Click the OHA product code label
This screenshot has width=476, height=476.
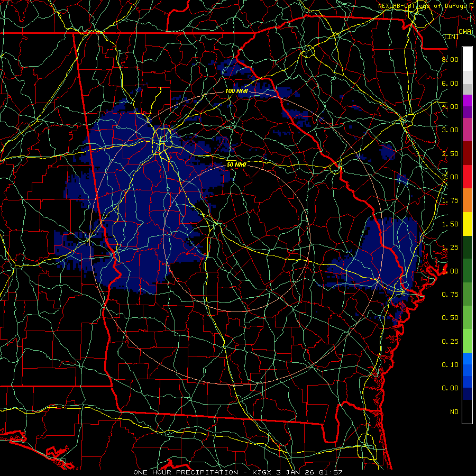(465, 32)
